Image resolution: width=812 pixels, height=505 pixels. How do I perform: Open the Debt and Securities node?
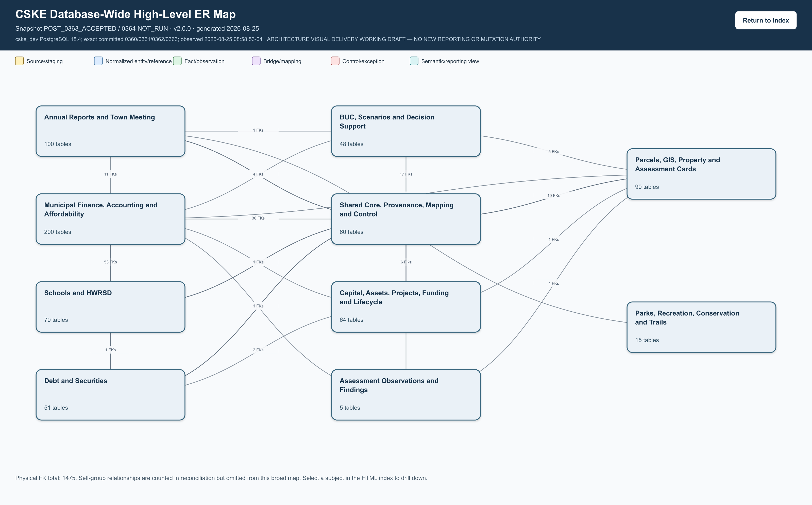coord(110,395)
